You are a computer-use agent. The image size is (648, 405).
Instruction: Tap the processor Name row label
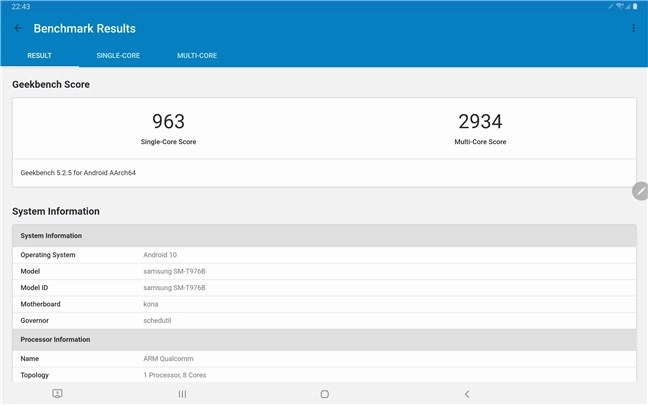30,359
